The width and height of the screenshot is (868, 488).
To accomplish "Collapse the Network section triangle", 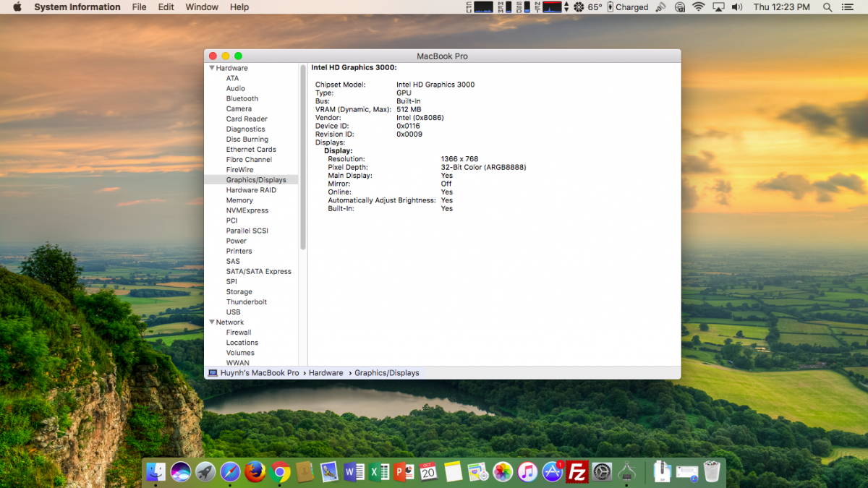I will point(212,322).
